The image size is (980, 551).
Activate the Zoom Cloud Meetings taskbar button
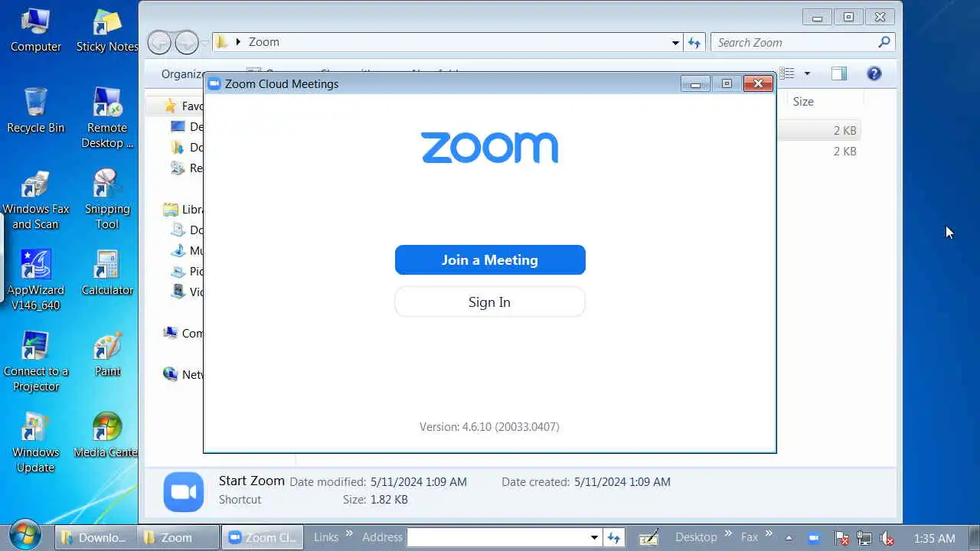click(262, 537)
